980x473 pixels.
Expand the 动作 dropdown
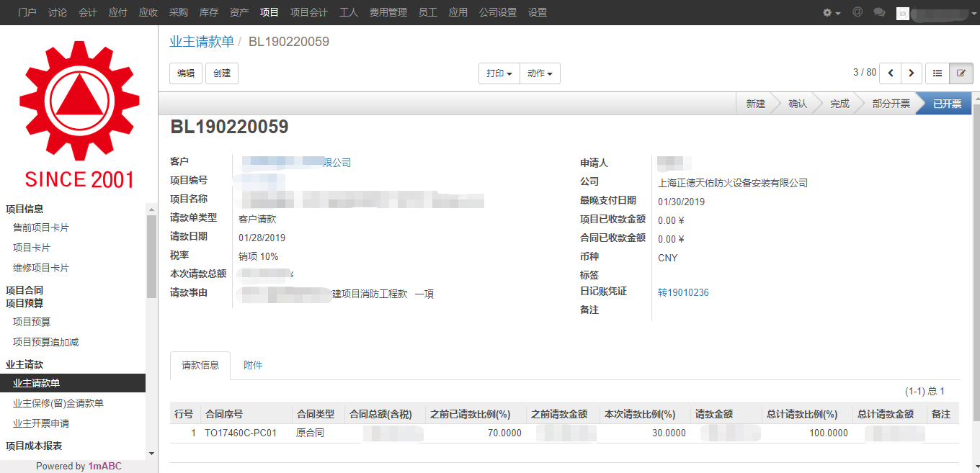pyautogui.click(x=540, y=73)
